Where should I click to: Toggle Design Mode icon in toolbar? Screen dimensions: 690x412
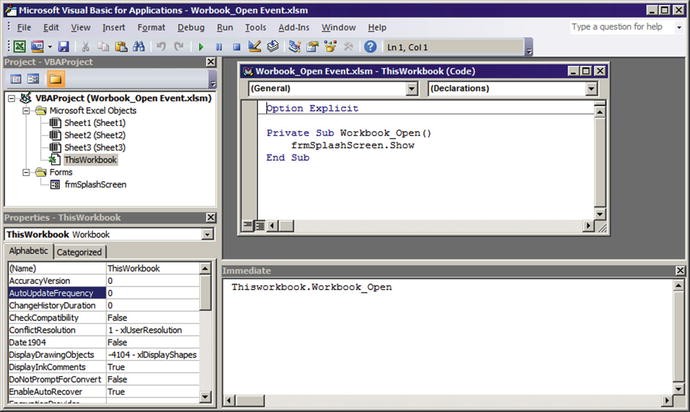[254, 46]
